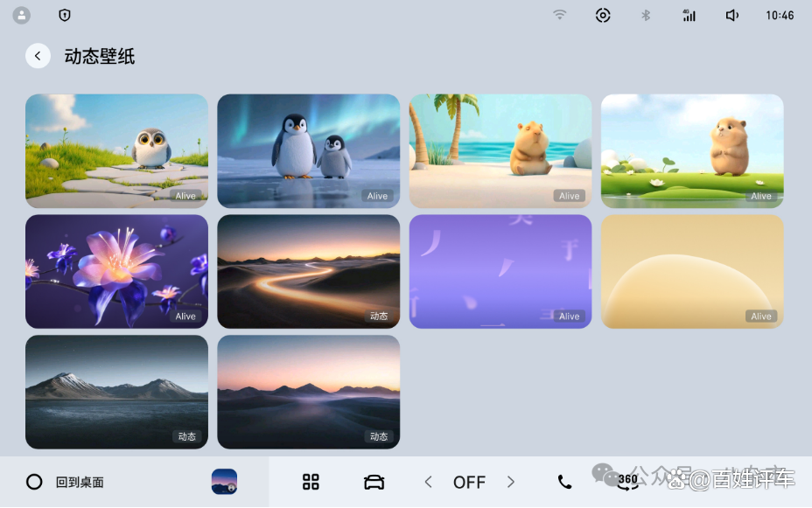
Task: Tap the circular target icon in the status bar
Action: [603, 15]
